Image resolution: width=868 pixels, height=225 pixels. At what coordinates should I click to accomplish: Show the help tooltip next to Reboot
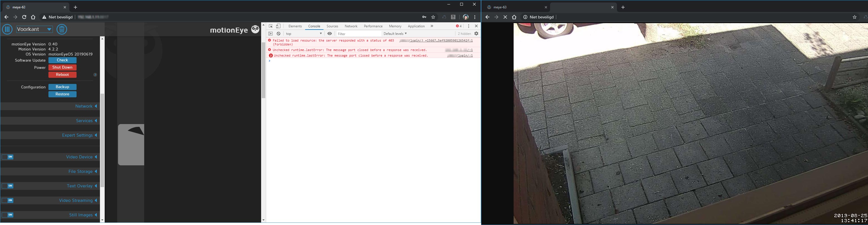click(x=95, y=74)
